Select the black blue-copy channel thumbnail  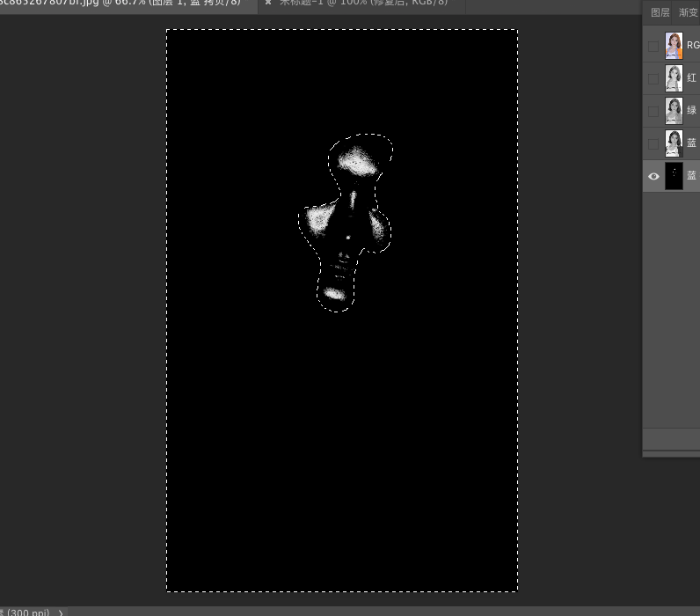(x=674, y=176)
